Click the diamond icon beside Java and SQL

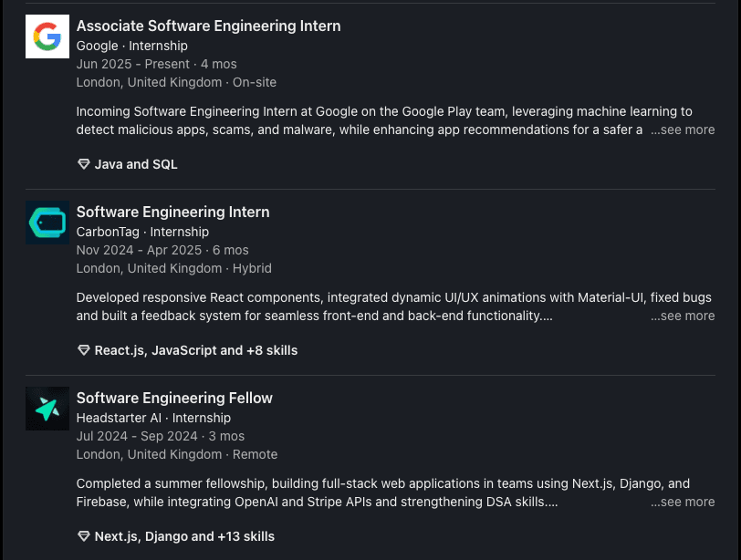pos(84,164)
